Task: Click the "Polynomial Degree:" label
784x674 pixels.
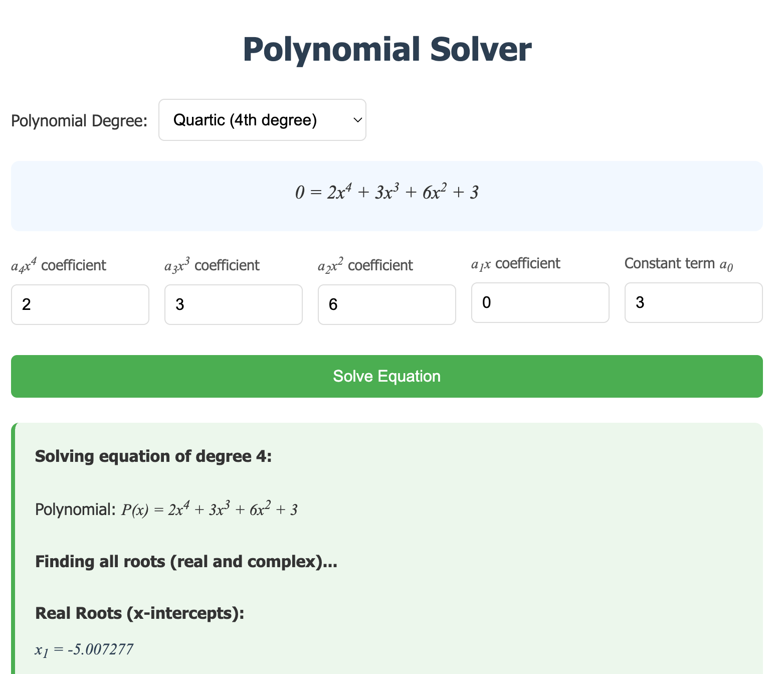Action: (79, 121)
